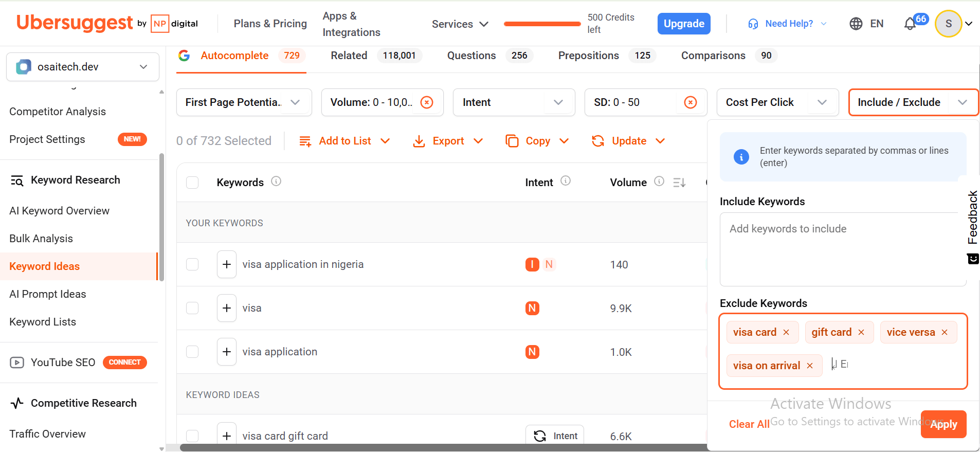
Task: Click the horizontal table scrollbar
Action: [443, 447]
